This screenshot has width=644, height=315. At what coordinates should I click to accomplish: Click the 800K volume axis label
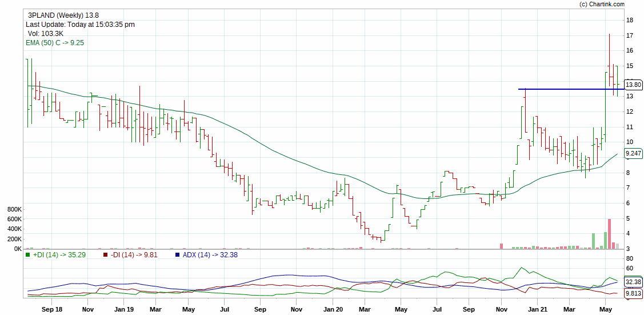14,209
